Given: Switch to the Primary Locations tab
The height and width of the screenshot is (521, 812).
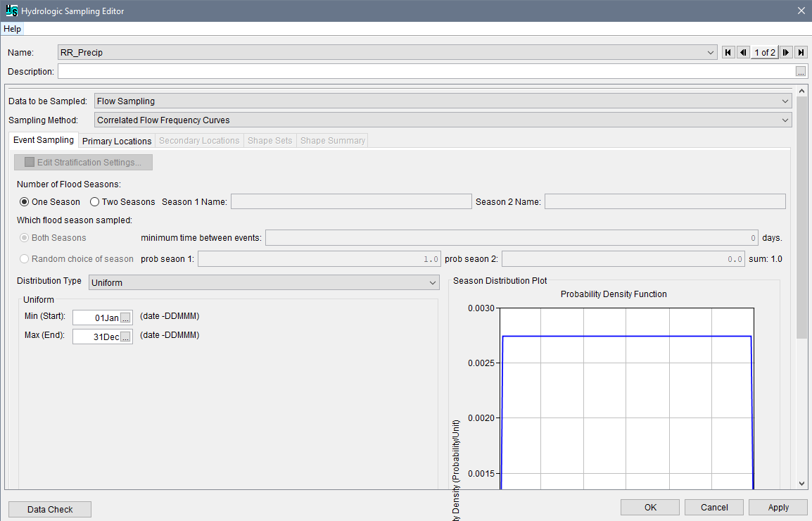Looking at the screenshot, I should pyautogui.click(x=116, y=140).
